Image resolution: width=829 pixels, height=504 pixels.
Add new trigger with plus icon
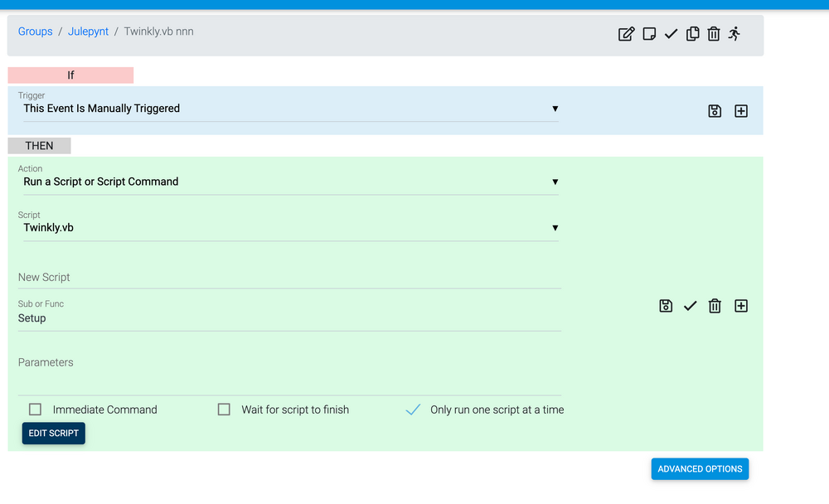click(x=741, y=111)
